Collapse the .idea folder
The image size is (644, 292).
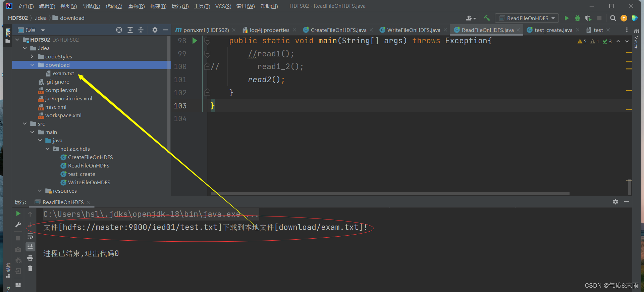click(x=25, y=48)
